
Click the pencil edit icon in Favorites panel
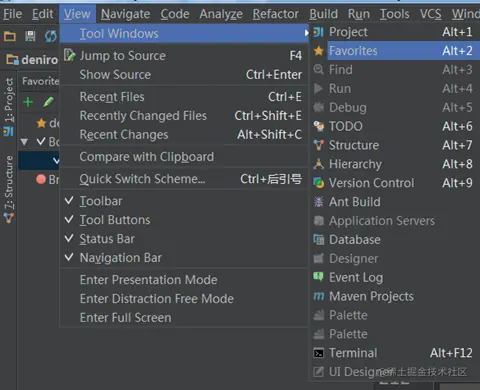coord(49,102)
